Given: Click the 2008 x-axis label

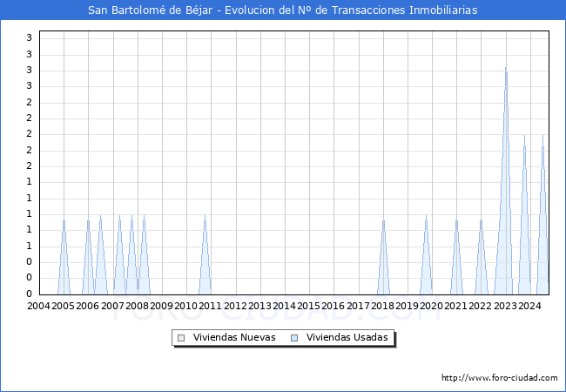Looking at the screenshot, I should pyautogui.click(x=138, y=306).
